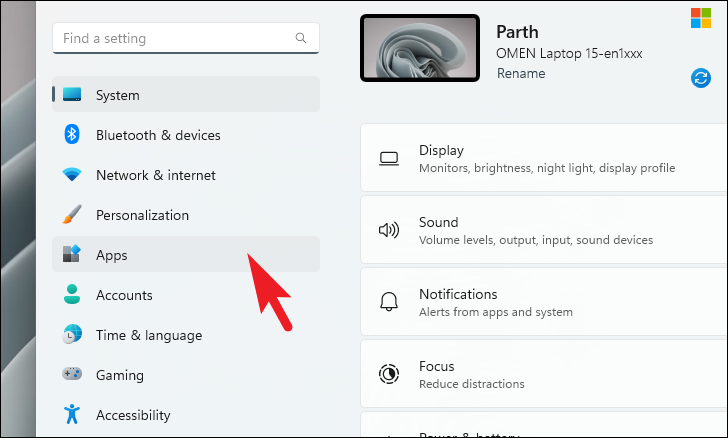Click the Accessibility figure icon
This screenshot has height=438, width=728.
pos(72,414)
